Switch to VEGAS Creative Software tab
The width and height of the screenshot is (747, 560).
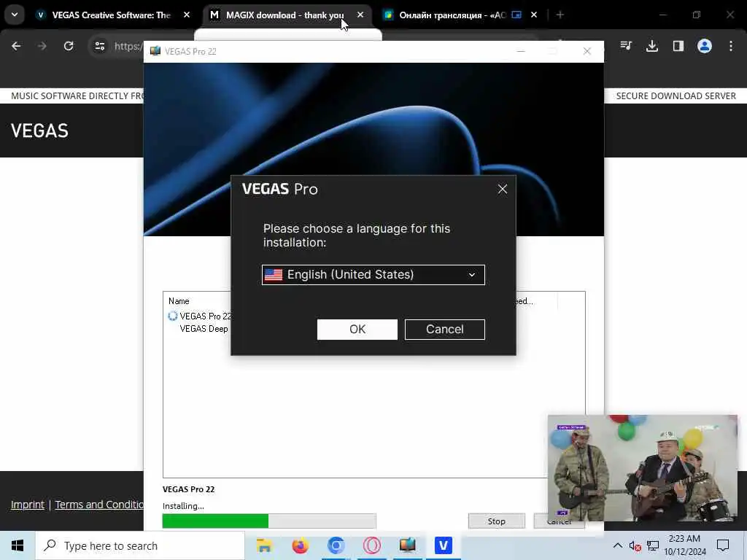(111, 15)
